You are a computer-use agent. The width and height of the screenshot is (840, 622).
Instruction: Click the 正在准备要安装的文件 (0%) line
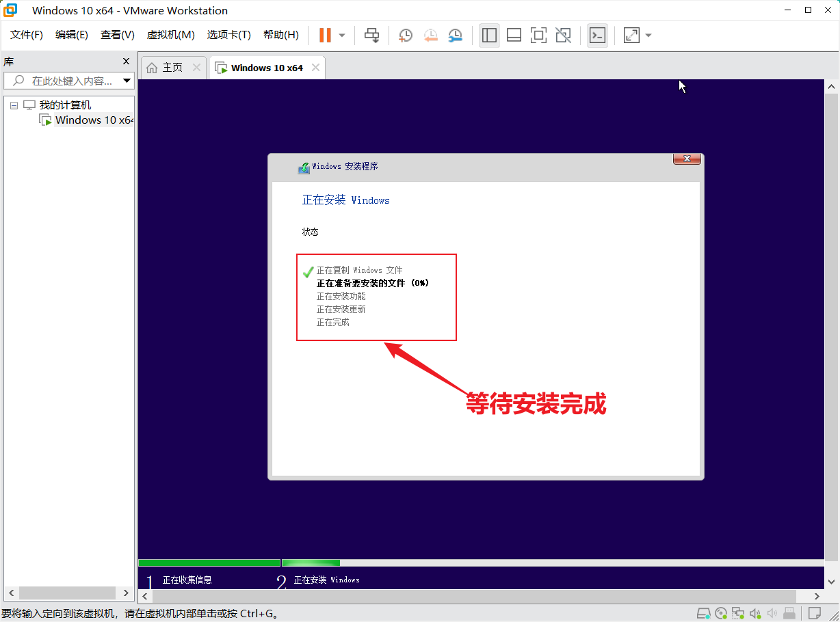click(x=373, y=283)
